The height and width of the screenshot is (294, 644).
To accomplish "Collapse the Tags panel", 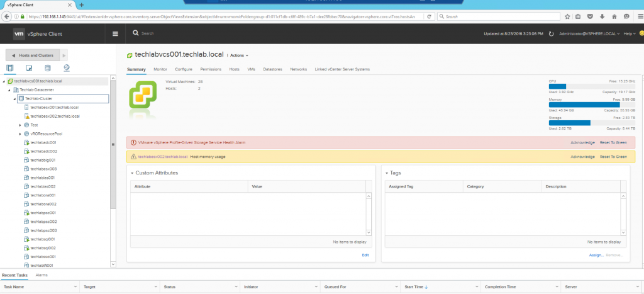I will coord(387,173).
